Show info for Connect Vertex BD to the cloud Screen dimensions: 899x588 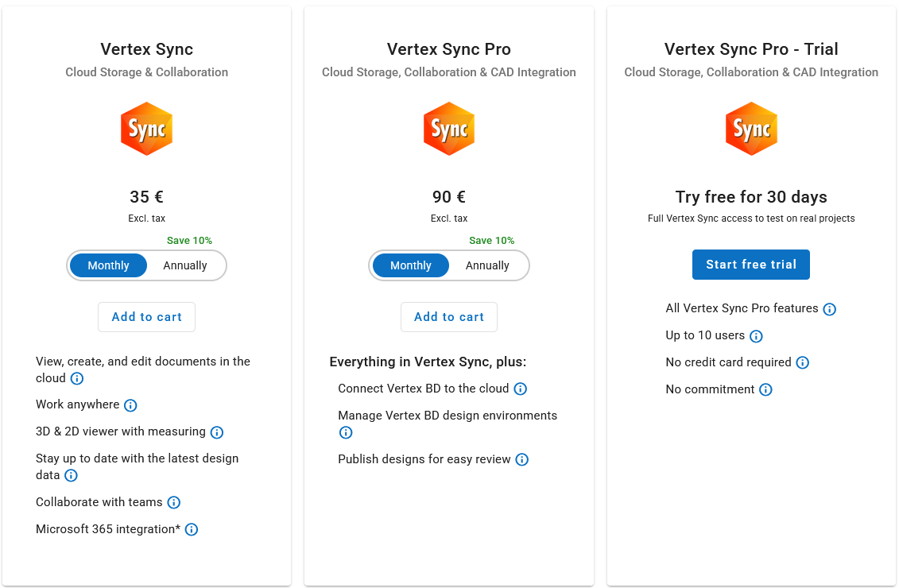coord(520,389)
